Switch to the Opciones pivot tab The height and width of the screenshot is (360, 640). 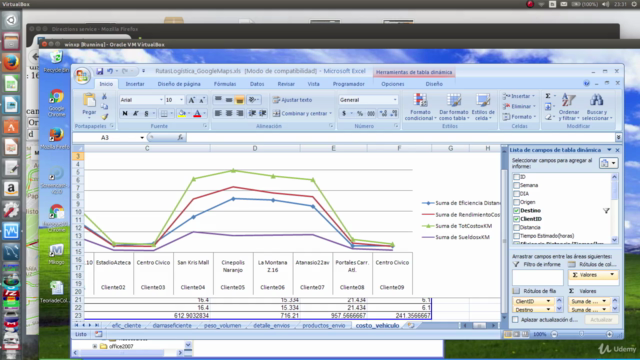coord(393,84)
